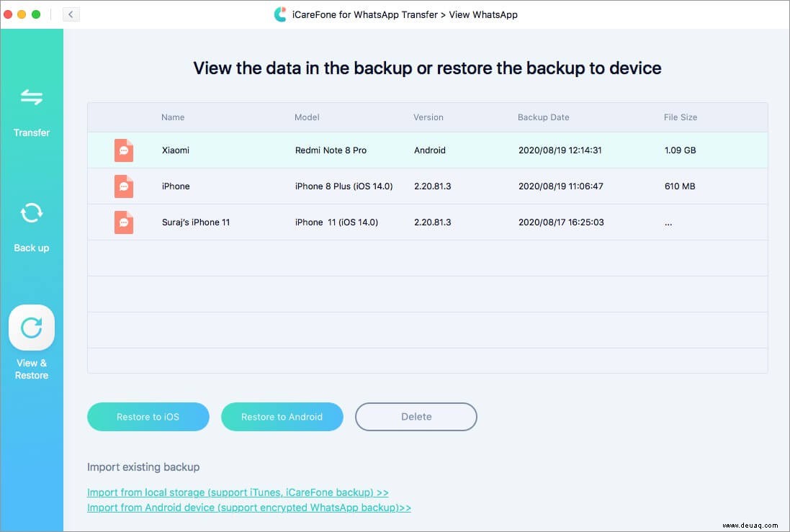Minimize the window with the yellow button
Screen dimensions: 790x532
tap(22, 14)
